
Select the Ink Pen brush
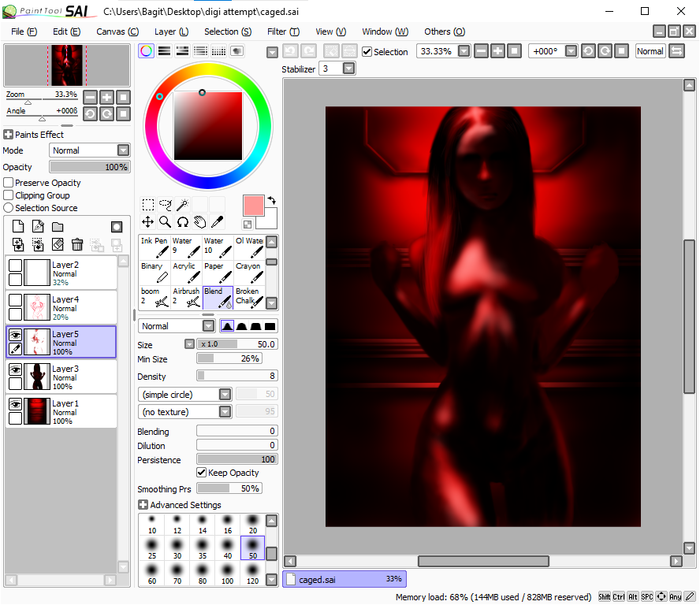tap(154, 247)
